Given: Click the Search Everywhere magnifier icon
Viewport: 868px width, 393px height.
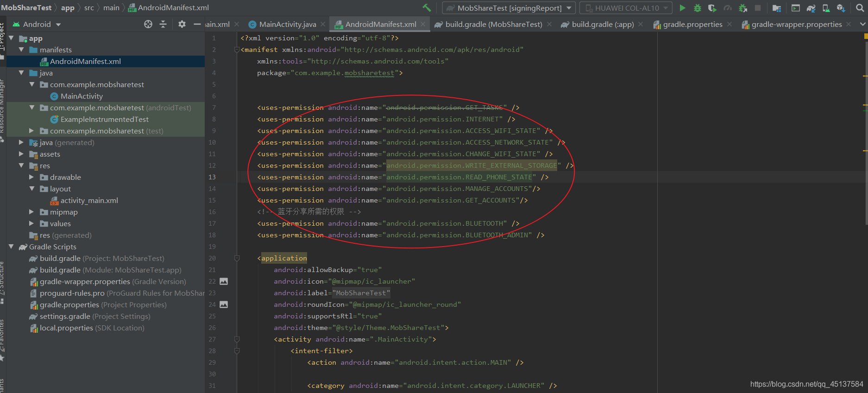Looking at the screenshot, I should [860, 8].
